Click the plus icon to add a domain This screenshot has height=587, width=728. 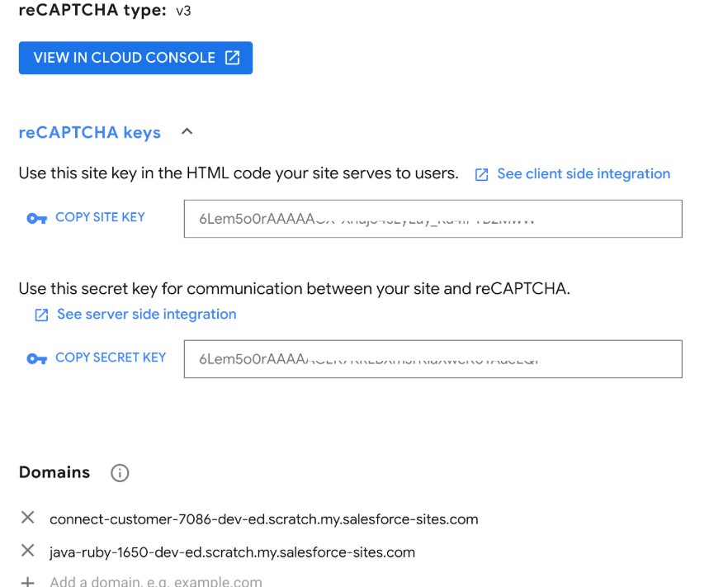pyautogui.click(x=28, y=582)
